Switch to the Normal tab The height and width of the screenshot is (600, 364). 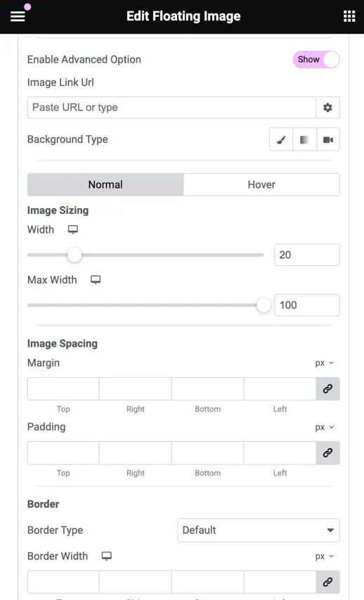(105, 185)
